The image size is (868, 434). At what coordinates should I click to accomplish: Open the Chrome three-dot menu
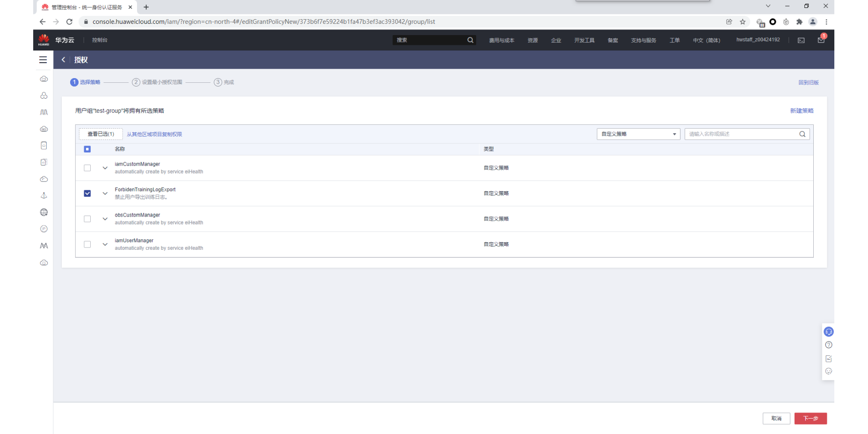point(826,22)
